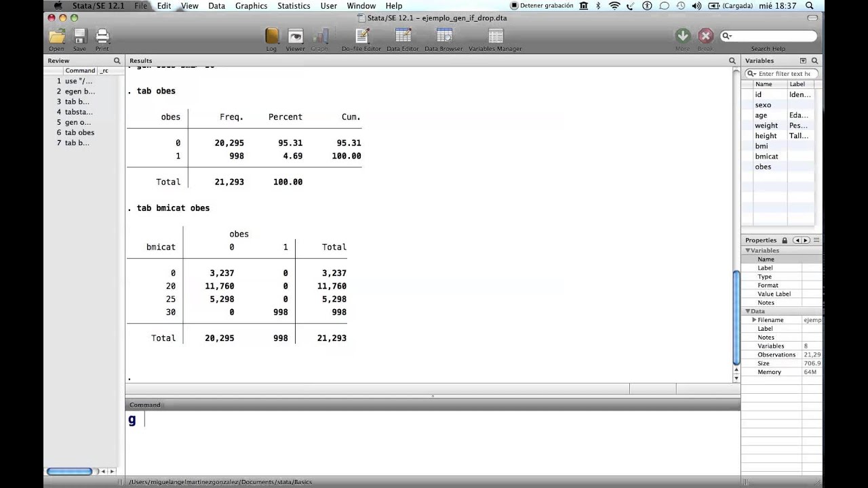Click the Command column header in Review
Image resolution: width=868 pixels, height=488 pixels.
80,70
